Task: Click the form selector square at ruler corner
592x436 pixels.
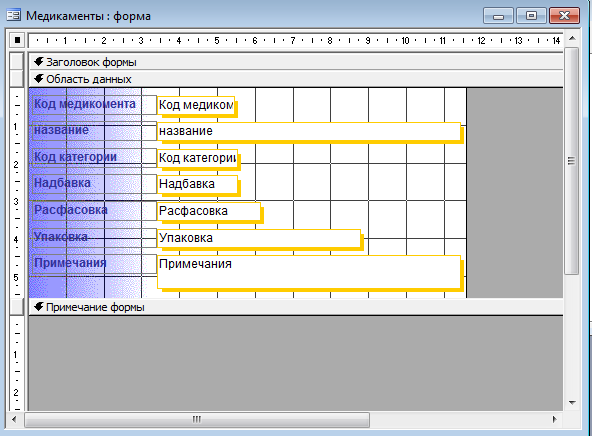Action: coord(17,40)
